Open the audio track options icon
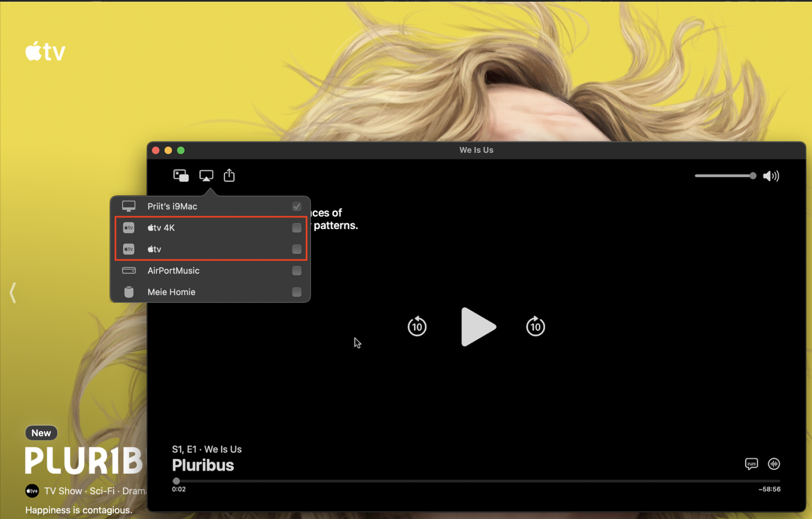This screenshot has width=812, height=519. (x=774, y=463)
